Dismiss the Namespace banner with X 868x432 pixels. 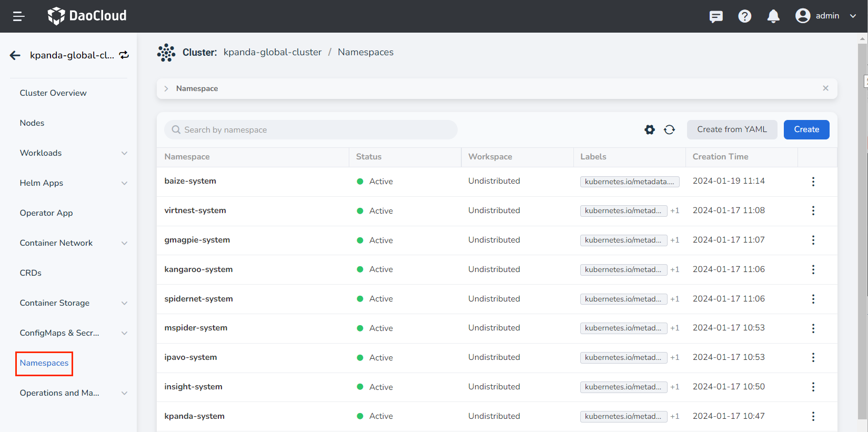825,88
